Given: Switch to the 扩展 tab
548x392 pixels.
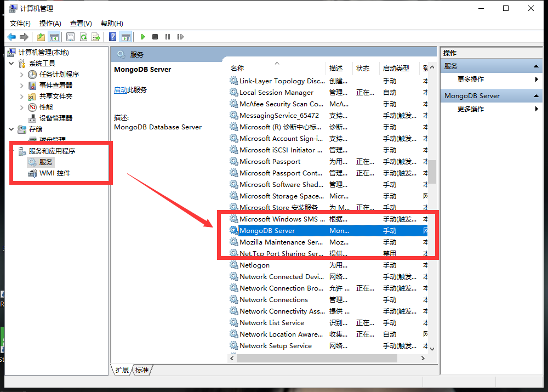Looking at the screenshot, I should [122, 370].
